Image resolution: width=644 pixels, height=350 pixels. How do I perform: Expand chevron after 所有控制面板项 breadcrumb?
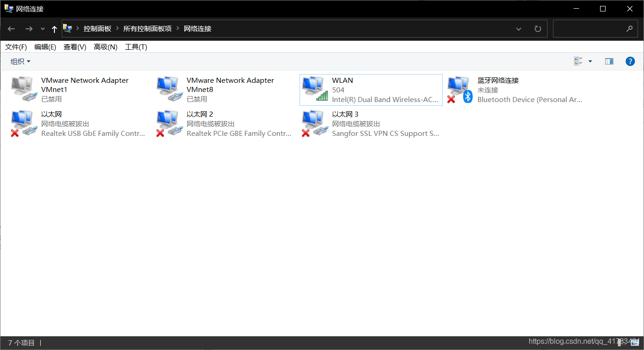point(178,28)
